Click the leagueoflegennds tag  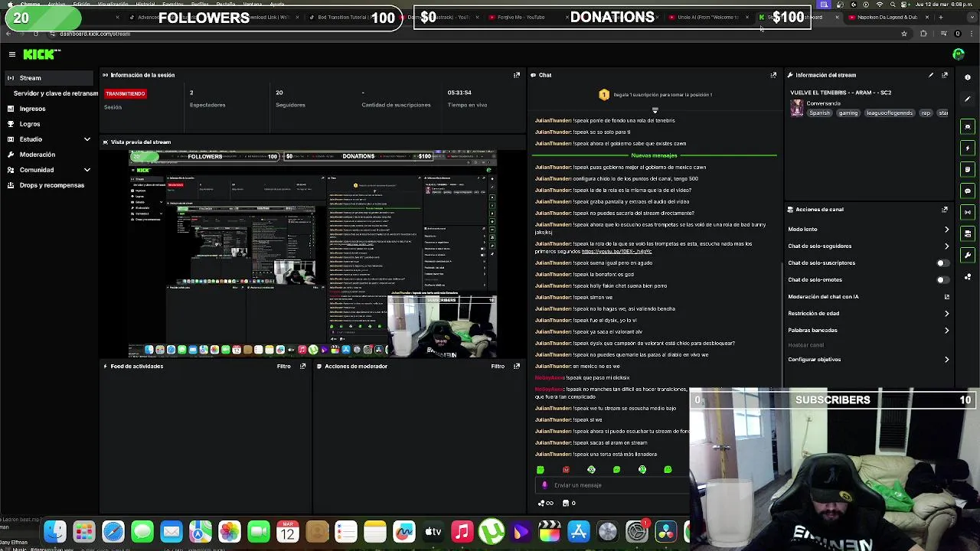click(890, 113)
